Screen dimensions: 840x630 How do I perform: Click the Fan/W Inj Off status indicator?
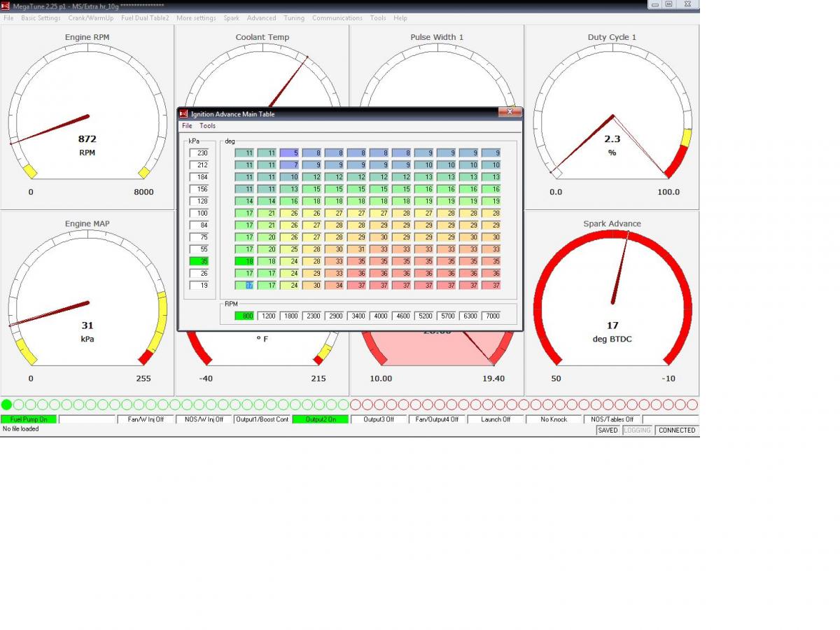[146, 419]
